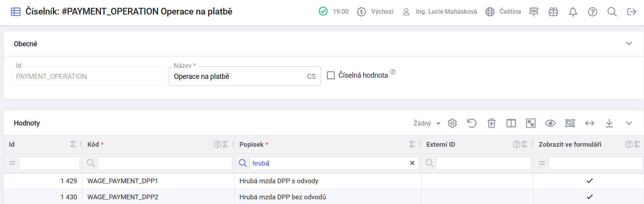Open the Popisek filter operator magnifier

pos(243,163)
